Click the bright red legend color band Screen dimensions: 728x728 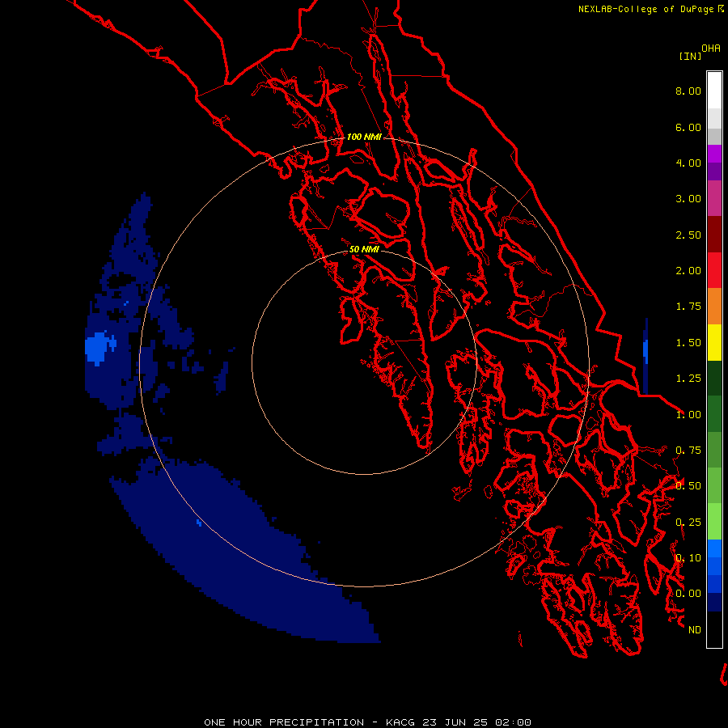[714, 270]
